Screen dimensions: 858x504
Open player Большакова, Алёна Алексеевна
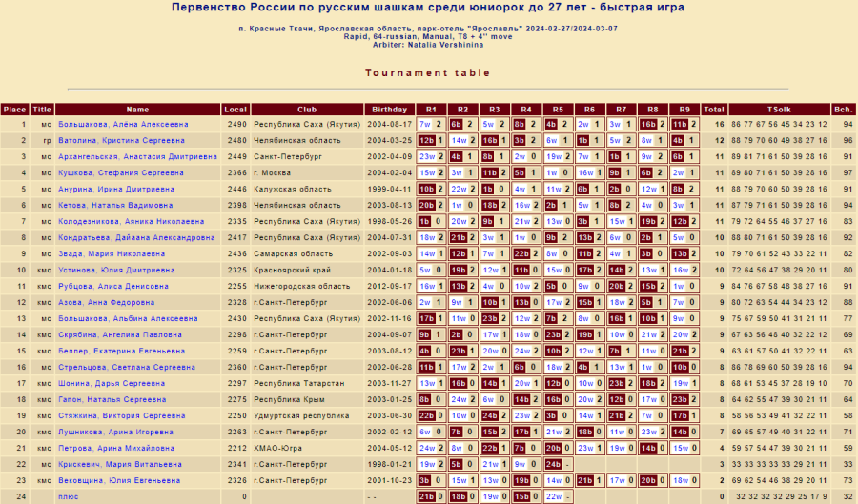[x=123, y=124]
